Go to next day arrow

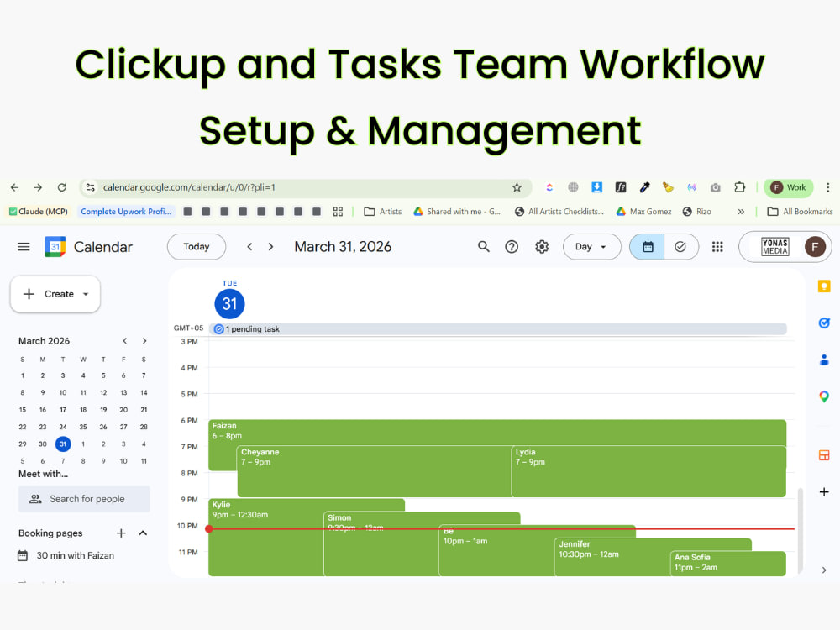coord(270,246)
